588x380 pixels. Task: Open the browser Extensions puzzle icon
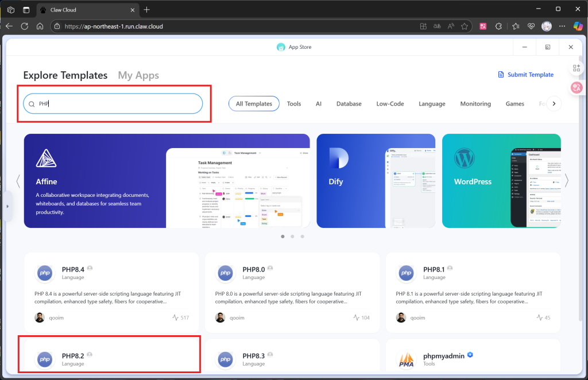coord(498,26)
